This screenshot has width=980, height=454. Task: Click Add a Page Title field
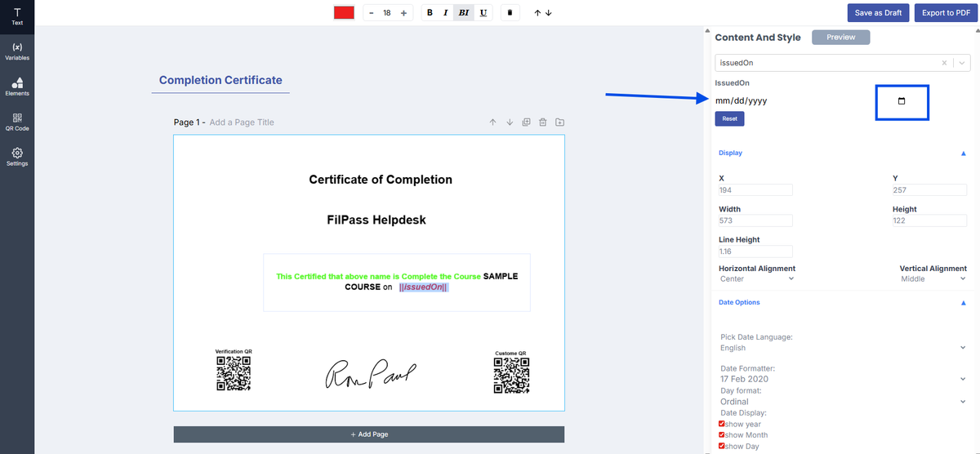(x=242, y=122)
